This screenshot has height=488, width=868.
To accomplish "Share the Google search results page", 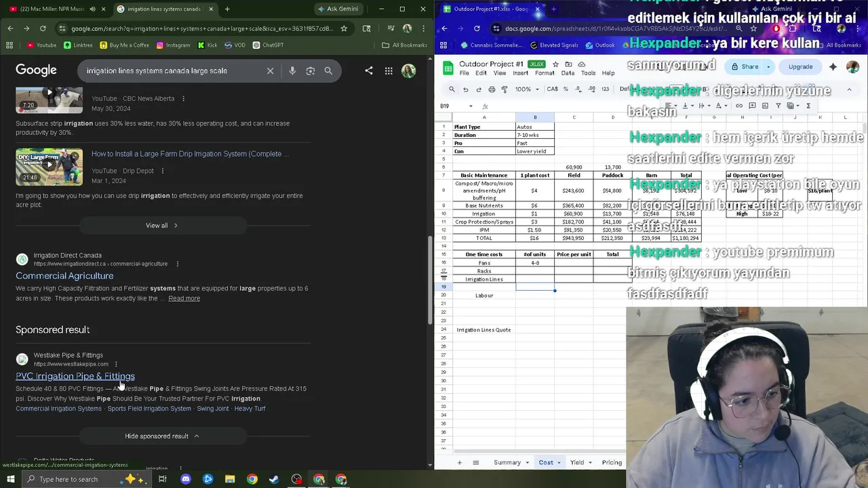I will [369, 70].
